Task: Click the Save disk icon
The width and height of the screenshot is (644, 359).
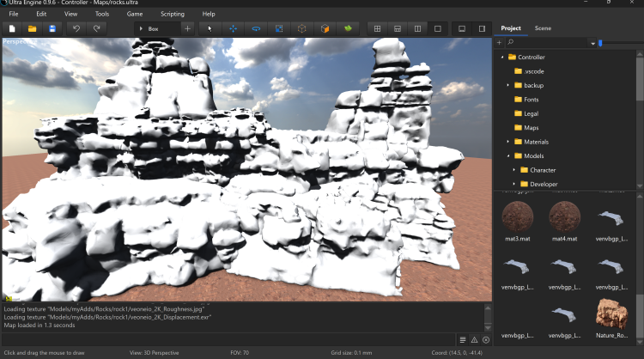Action: (x=52, y=28)
